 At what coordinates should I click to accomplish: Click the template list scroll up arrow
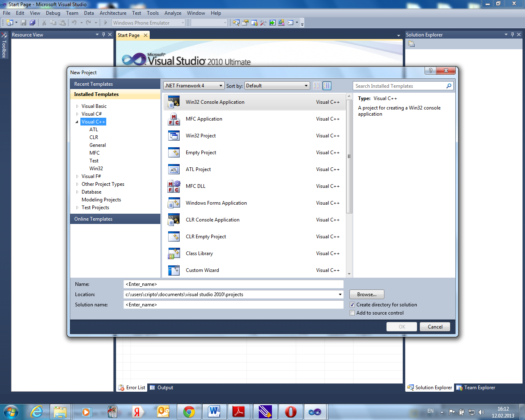click(349, 96)
